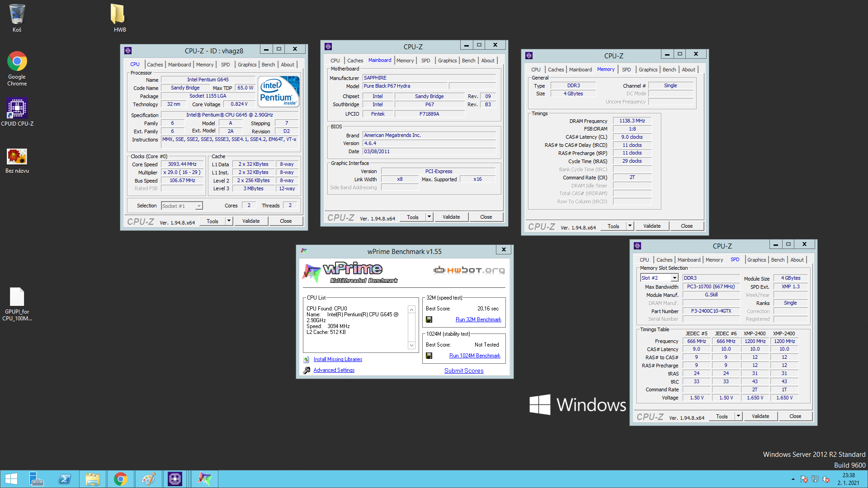Switch to Caches tab in vhagz8 window
The image size is (868, 488).
tap(155, 65)
